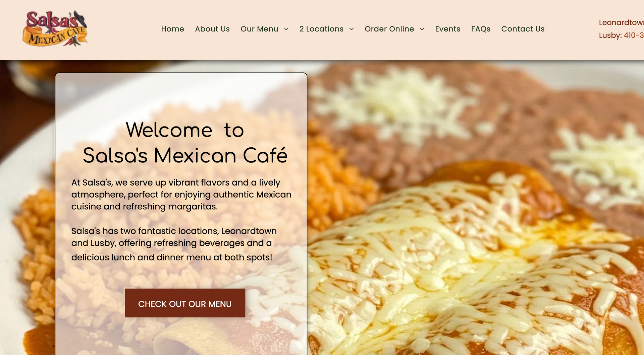
Task: Click the Welcome to Salsa's Mexican Café heading
Action: click(185, 143)
